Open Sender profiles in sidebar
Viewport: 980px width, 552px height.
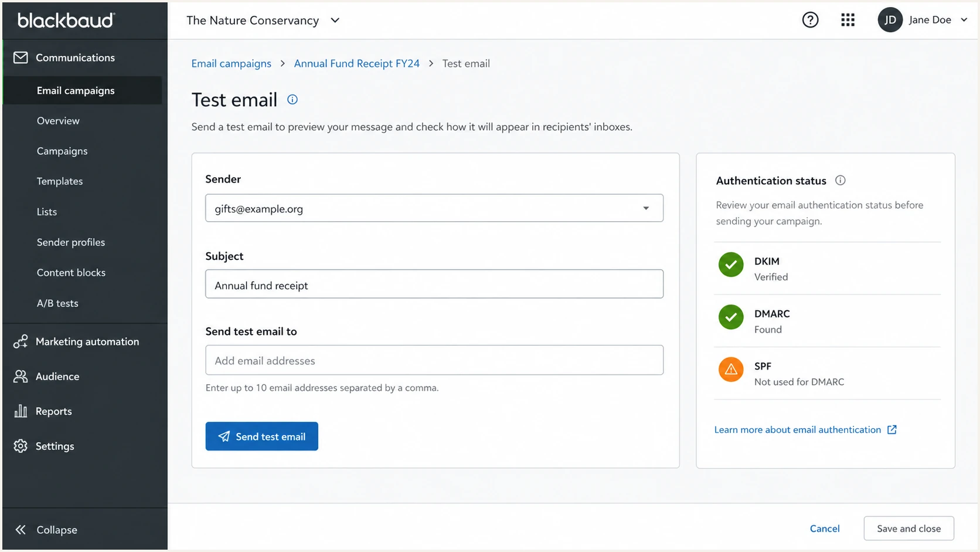coord(71,242)
